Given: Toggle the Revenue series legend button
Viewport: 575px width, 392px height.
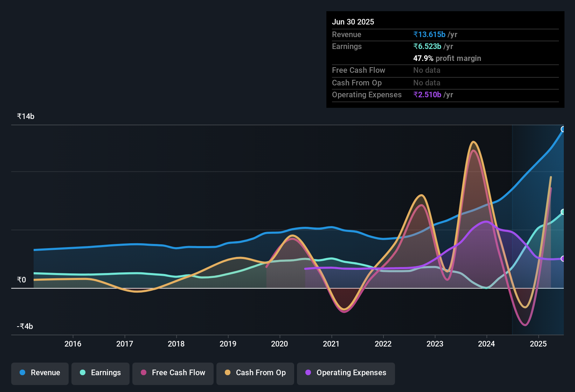Looking at the screenshot, I should point(40,373).
